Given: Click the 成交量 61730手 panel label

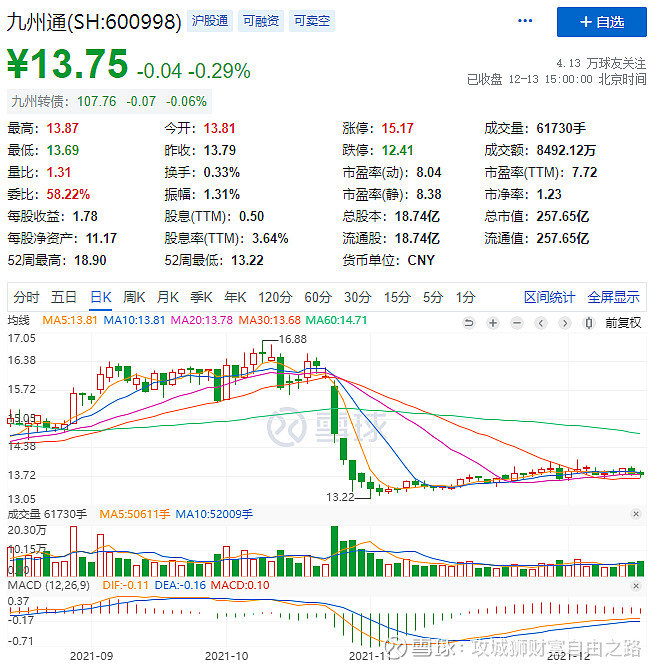Looking at the screenshot, I should pos(47,514).
